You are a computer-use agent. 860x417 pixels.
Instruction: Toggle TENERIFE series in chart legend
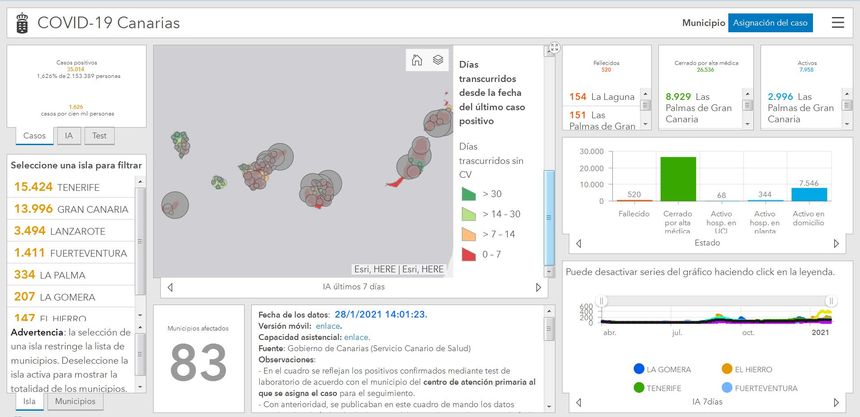click(x=662, y=387)
